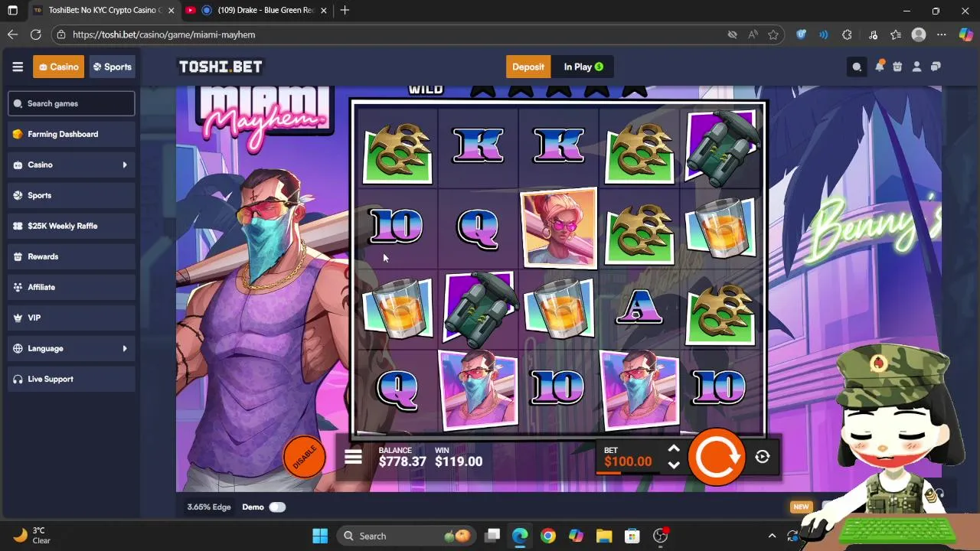The image size is (980, 551).
Task: Click the 3.65% Edge label
Action: point(209,507)
